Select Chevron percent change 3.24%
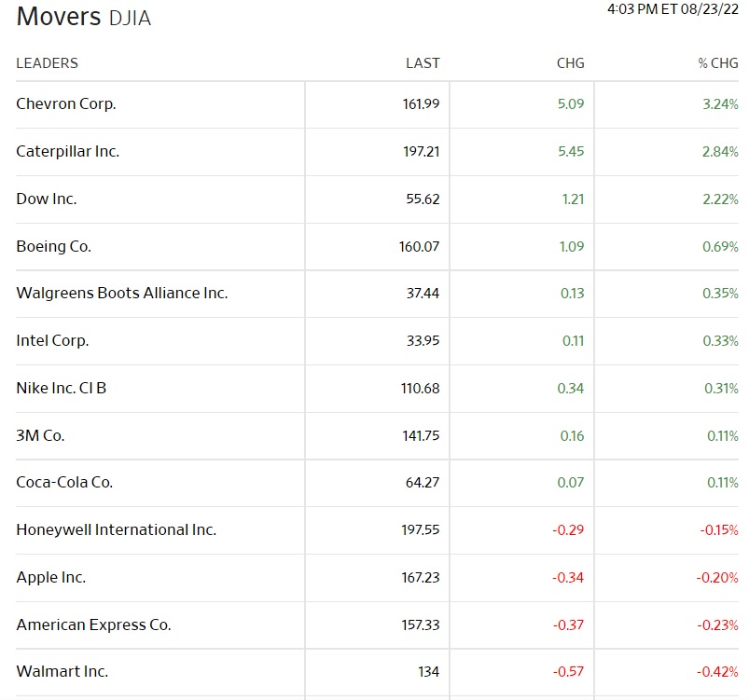Screen dimensions: 749x700 [720, 104]
